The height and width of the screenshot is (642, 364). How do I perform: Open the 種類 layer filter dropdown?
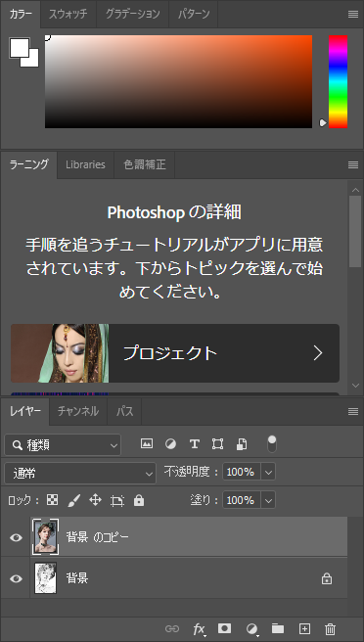click(x=63, y=445)
